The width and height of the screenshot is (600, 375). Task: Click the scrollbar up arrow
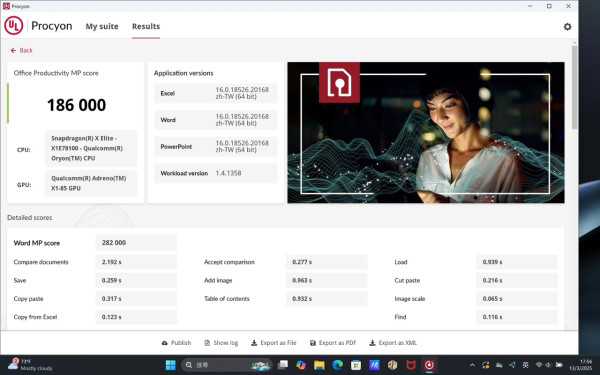coord(574,42)
